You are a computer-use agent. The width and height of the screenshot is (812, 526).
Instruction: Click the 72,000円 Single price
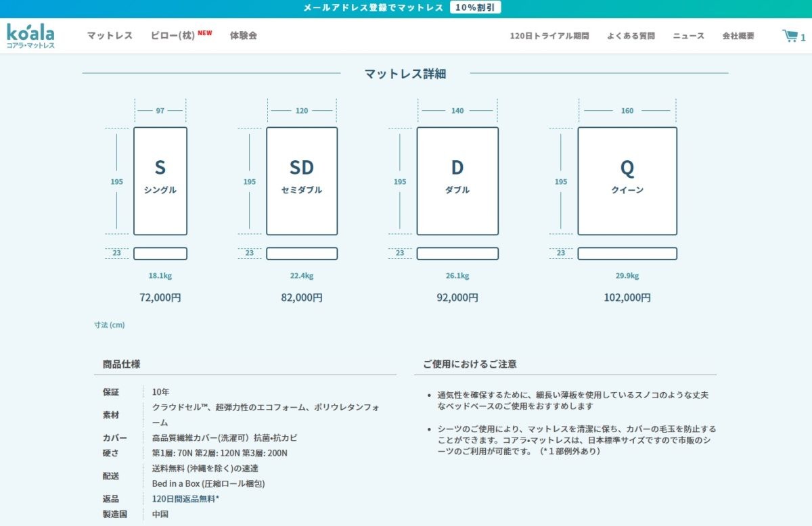[160, 297]
